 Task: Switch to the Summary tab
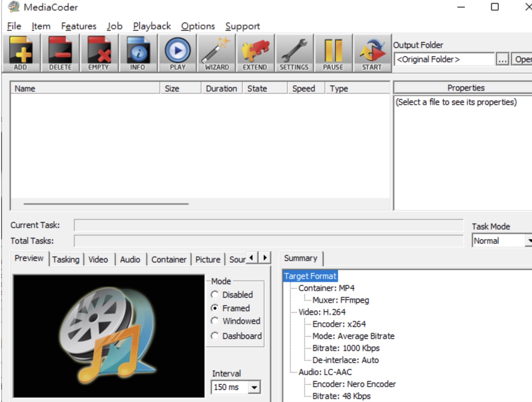pyautogui.click(x=301, y=258)
